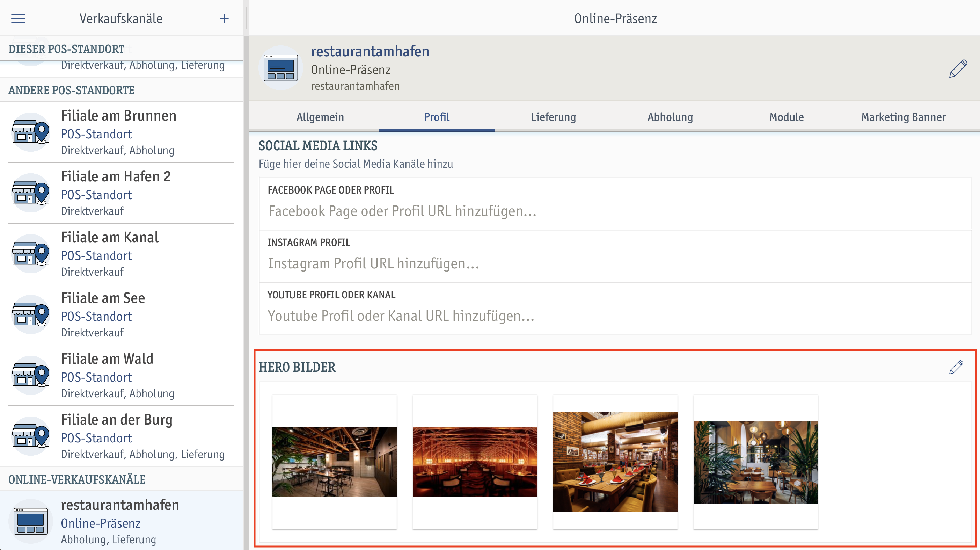Click Filiale am Kanal store icon
The height and width of the screenshot is (550, 980).
tap(30, 254)
